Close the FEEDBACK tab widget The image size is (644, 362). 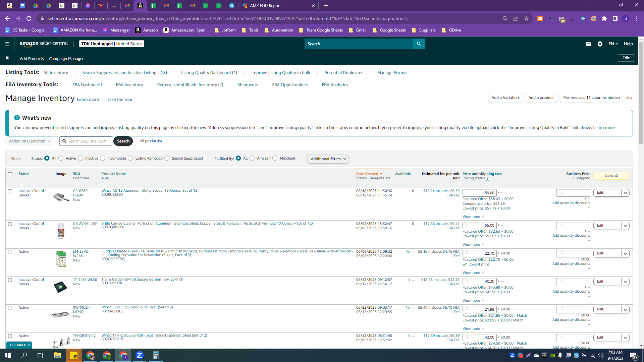29,345
